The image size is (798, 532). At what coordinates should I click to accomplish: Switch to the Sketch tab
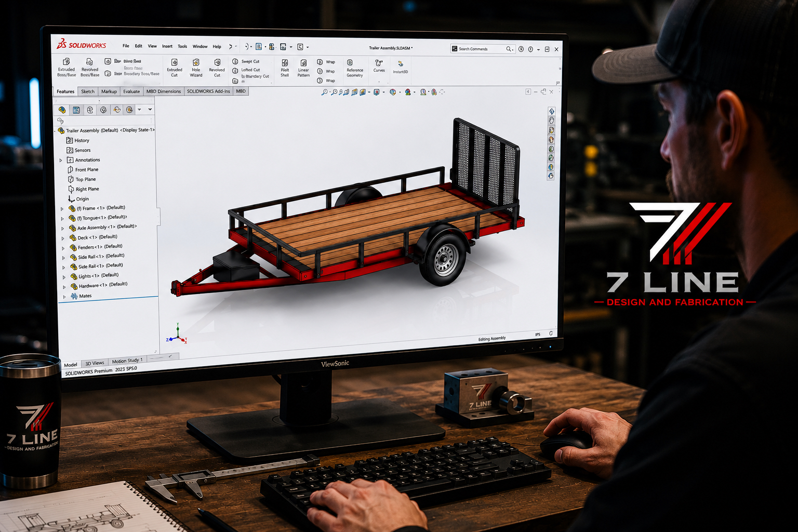tap(88, 91)
